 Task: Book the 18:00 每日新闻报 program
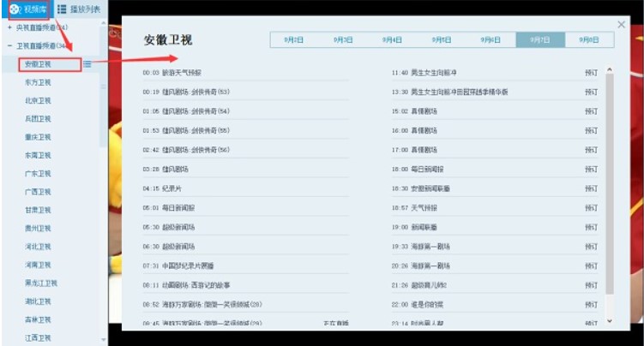(x=591, y=169)
